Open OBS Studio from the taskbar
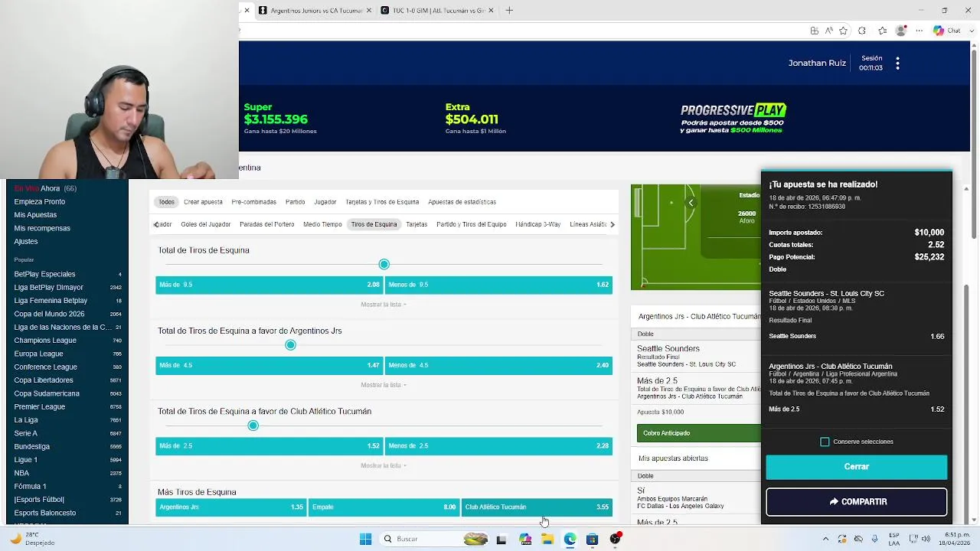This screenshot has height=551, width=980. [x=616, y=539]
